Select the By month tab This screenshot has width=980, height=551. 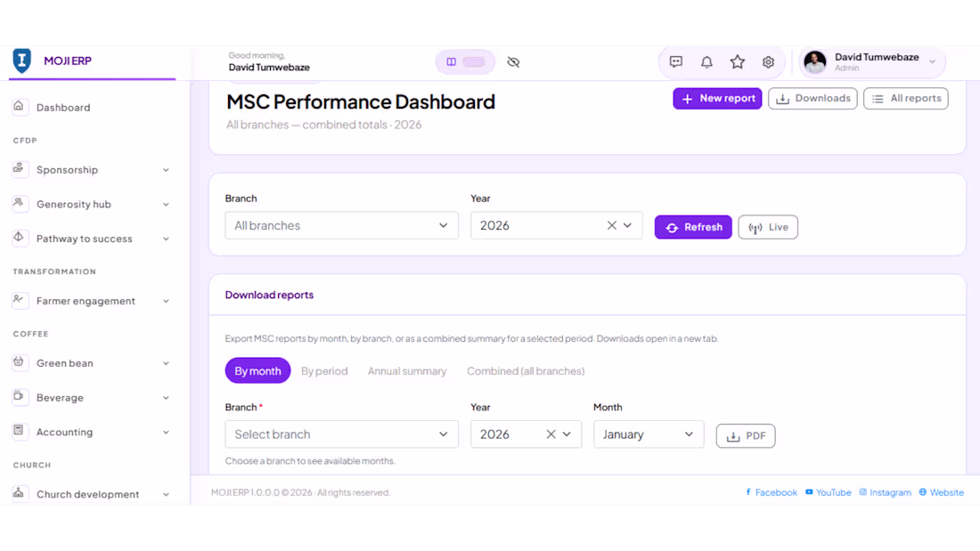tap(257, 370)
